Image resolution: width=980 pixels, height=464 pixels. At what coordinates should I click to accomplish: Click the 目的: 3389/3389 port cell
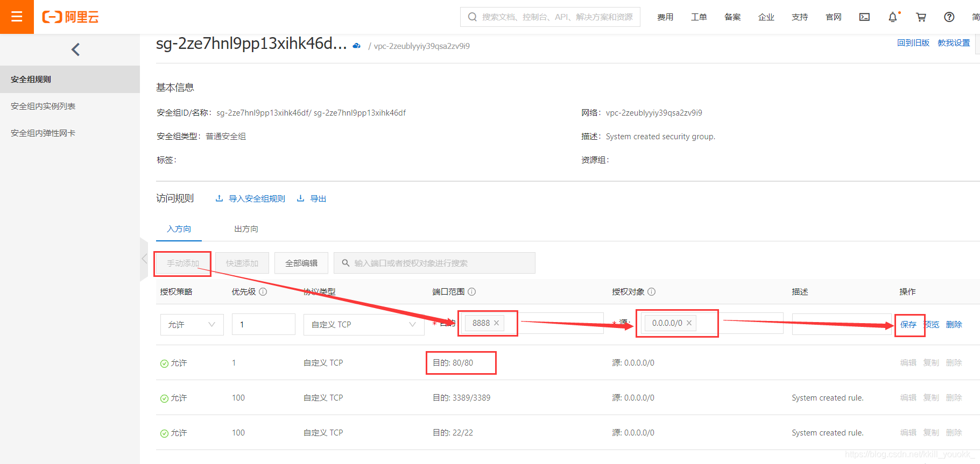[462, 398]
